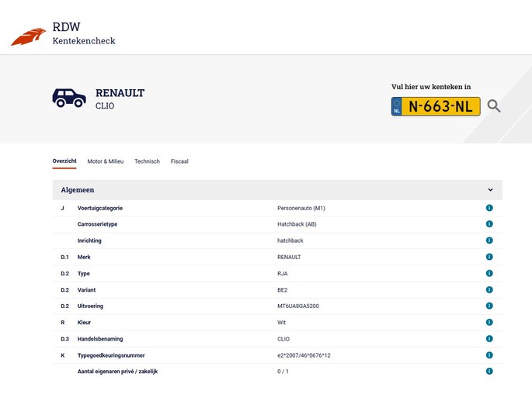Click the RDW Kentekencheck title link
This screenshot has width=532, height=398.
tap(83, 33)
